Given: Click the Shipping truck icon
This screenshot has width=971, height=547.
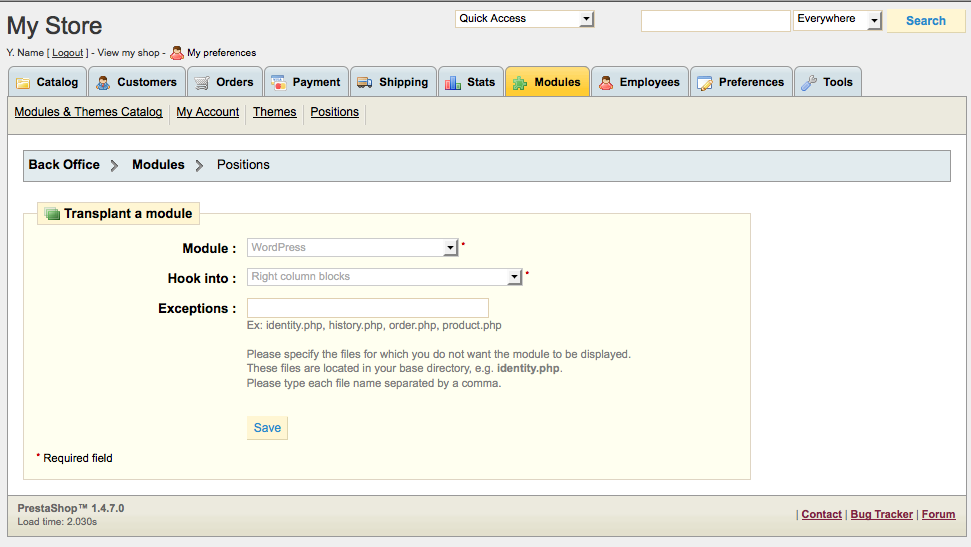Looking at the screenshot, I should (x=365, y=82).
